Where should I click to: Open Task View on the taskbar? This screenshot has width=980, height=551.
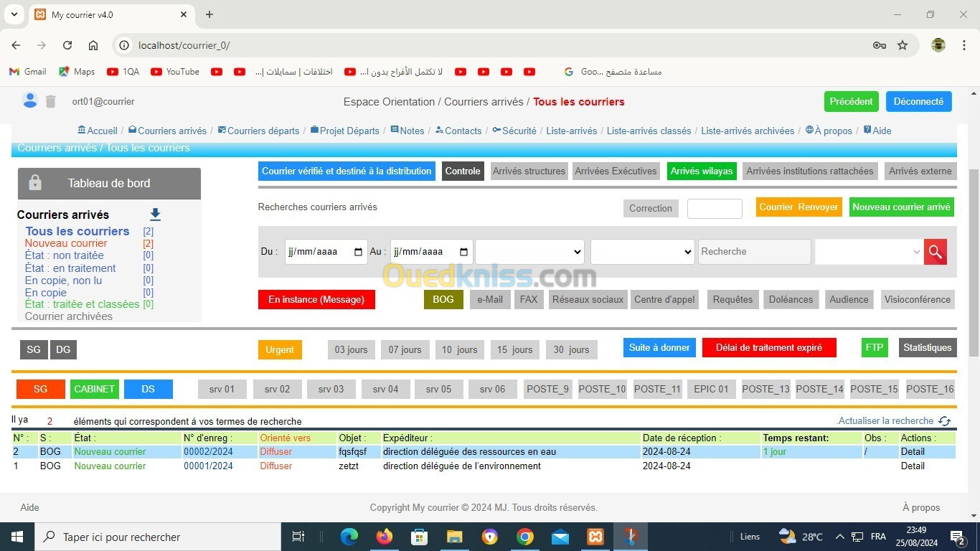(x=298, y=537)
